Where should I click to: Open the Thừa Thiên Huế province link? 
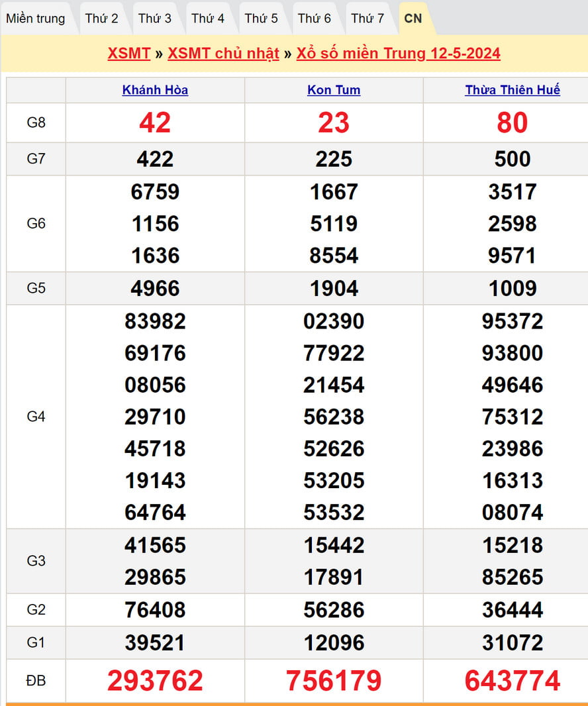pyautogui.click(x=513, y=90)
